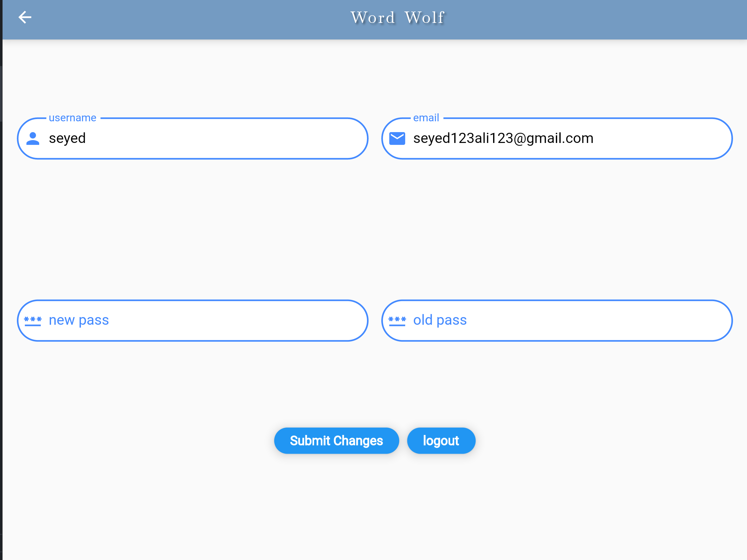The image size is (747, 560).
Task: Click the person icon in username field
Action: pyautogui.click(x=33, y=138)
